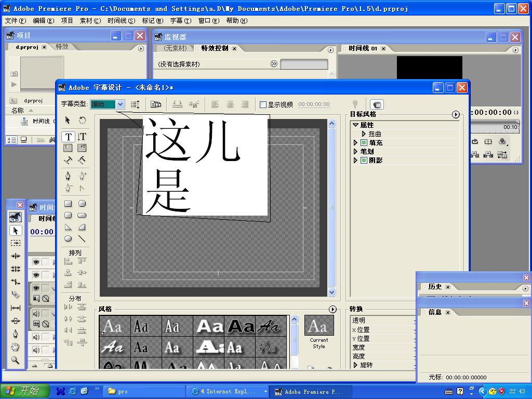The width and height of the screenshot is (532, 399).
Task: Open the 窗口(W) menu
Action: tap(209, 21)
